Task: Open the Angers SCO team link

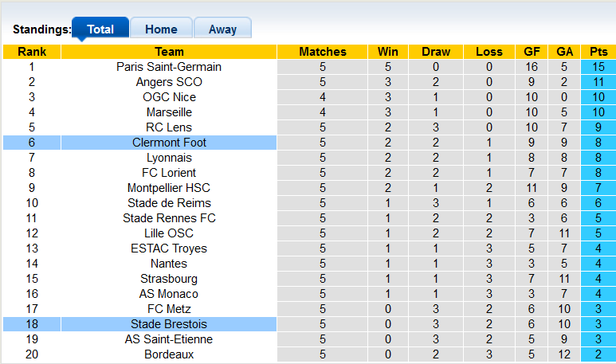Action: tap(169, 82)
